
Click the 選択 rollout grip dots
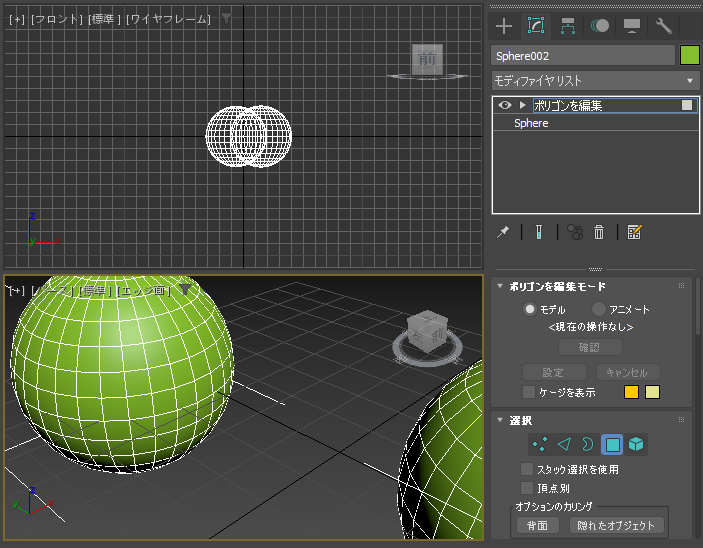click(681, 419)
